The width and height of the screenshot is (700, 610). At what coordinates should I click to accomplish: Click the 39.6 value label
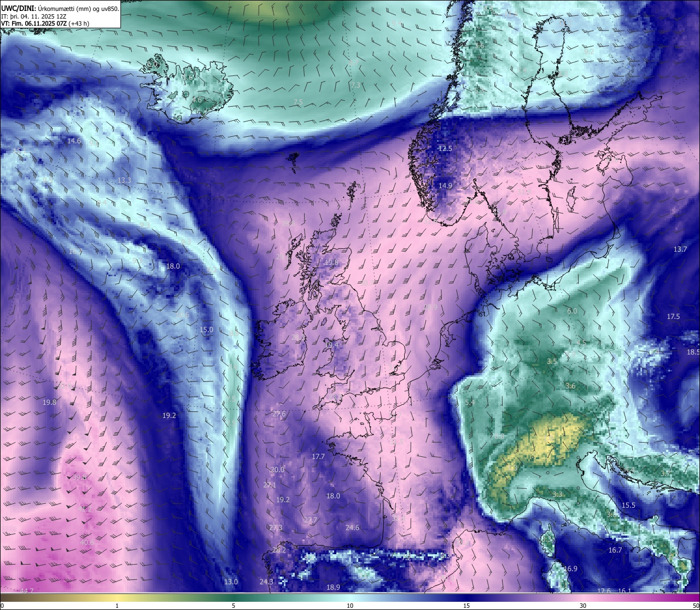[x=79, y=478]
